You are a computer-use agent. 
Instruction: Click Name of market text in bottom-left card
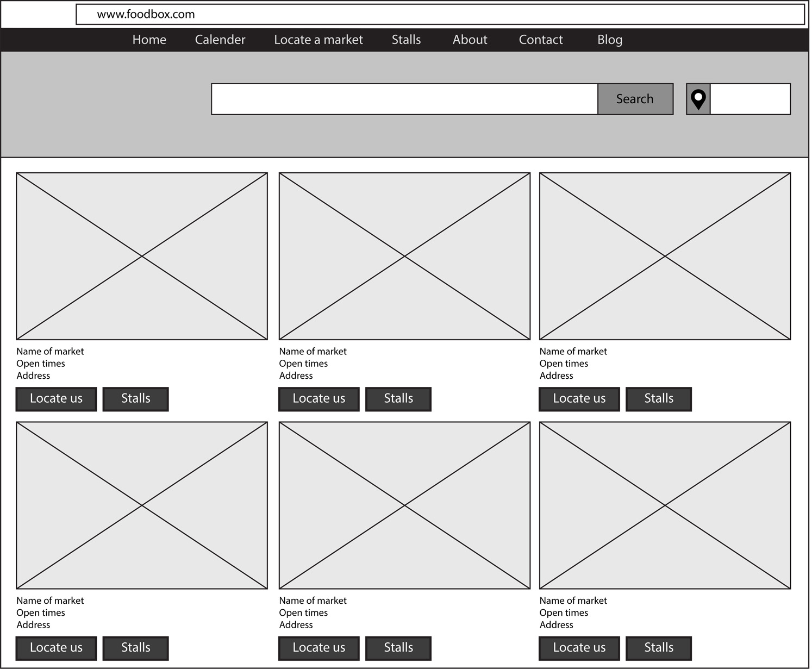point(50,601)
